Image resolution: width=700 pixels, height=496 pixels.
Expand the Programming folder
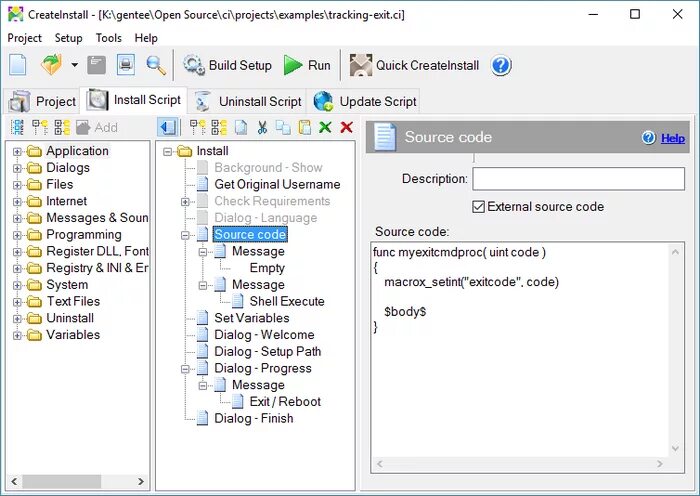pyautogui.click(x=17, y=235)
